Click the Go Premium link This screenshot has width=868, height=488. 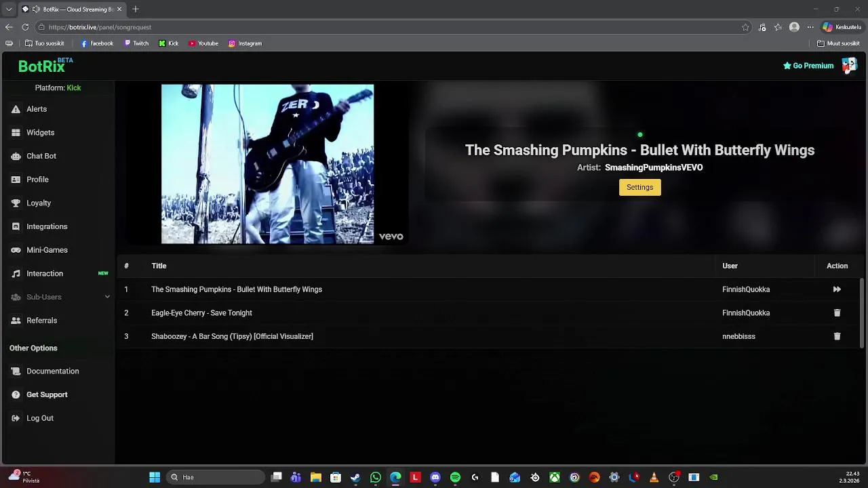[808, 66]
